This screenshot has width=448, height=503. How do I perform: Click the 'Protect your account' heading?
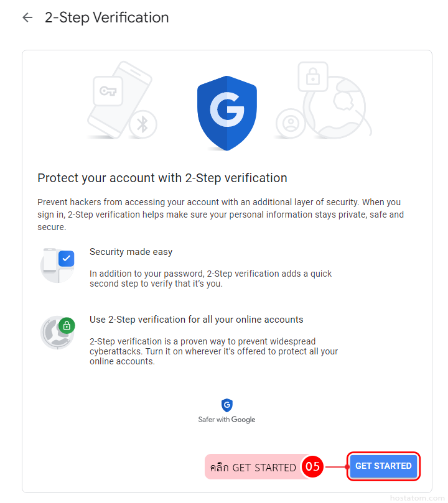[162, 178]
